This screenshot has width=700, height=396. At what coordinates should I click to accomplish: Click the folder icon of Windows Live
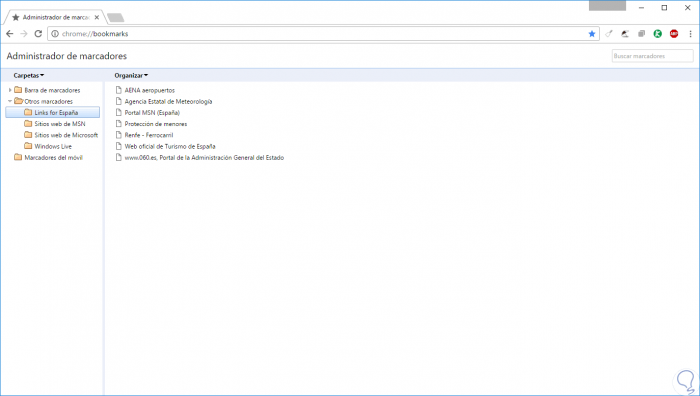pyautogui.click(x=28, y=146)
